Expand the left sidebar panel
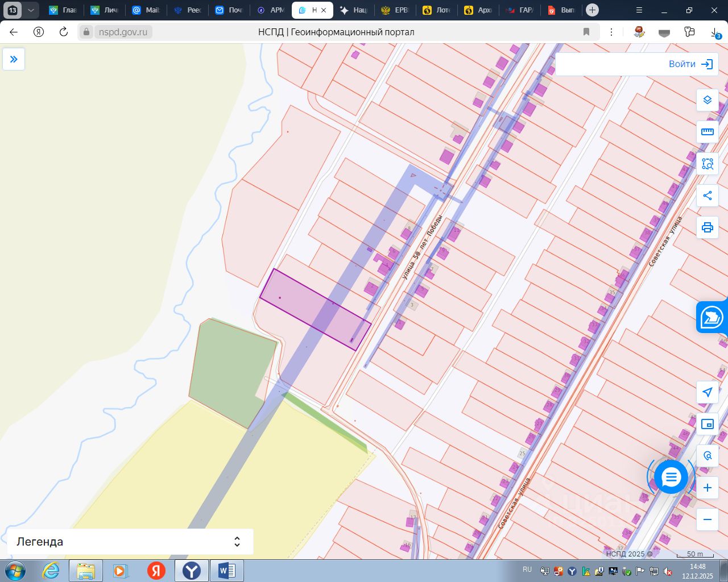Screen dimensions: 728x582 14,59
